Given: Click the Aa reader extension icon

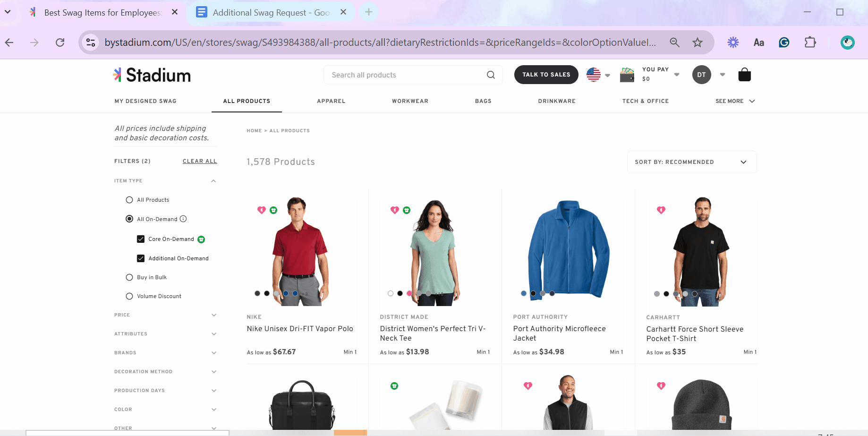Looking at the screenshot, I should pos(758,43).
